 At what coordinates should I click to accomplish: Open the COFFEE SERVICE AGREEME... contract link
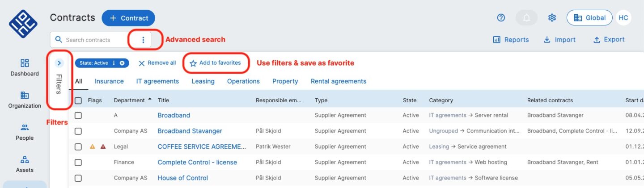pyautogui.click(x=202, y=146)
